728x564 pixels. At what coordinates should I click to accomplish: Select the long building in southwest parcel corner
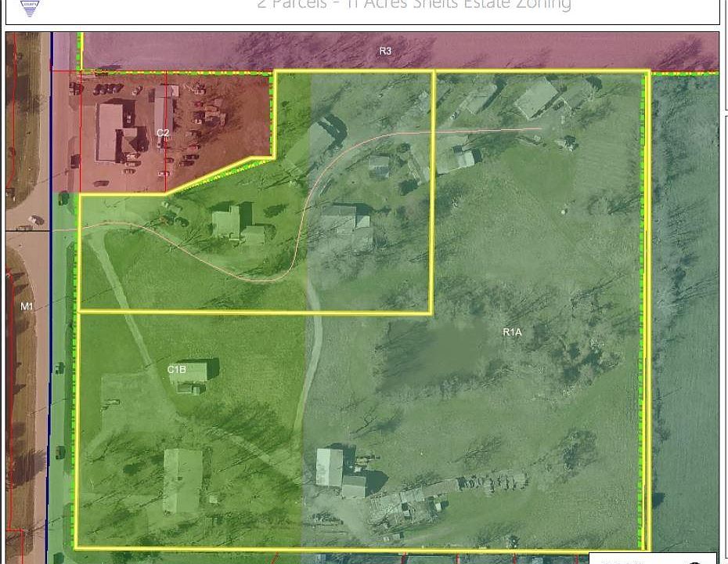click(x=183, y=481)
